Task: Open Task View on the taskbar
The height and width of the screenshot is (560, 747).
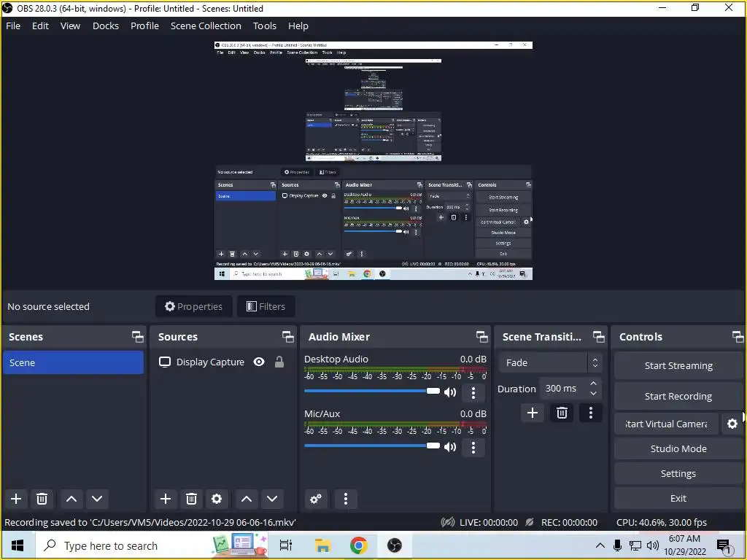Action: pos(286,545)
